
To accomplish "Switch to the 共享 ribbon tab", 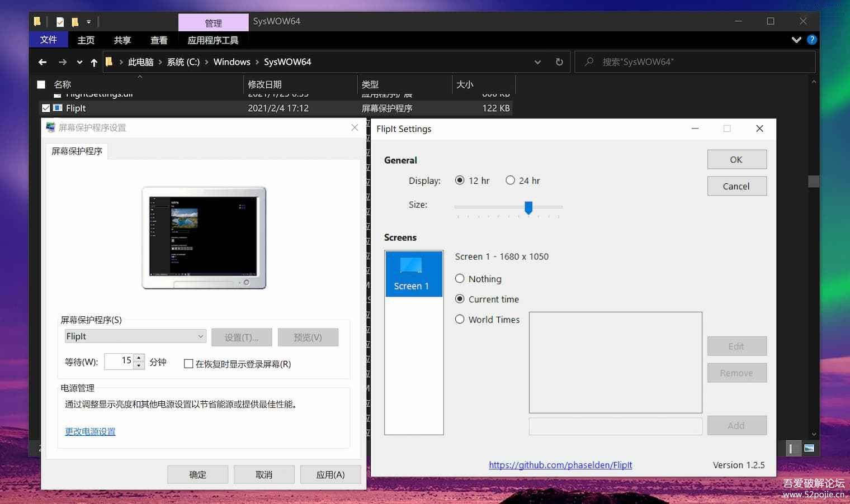I will [x=122, y=40].
